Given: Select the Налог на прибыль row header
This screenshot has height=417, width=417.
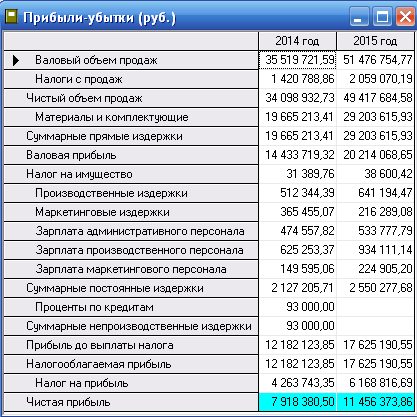Looking at the screenshot, I should click(131, 383).
